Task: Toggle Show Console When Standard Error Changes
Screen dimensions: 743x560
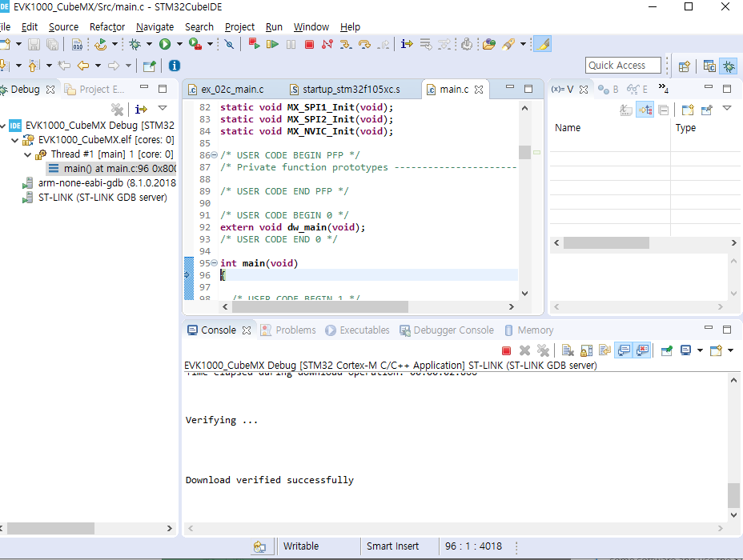Action: (x=643, y=350)
